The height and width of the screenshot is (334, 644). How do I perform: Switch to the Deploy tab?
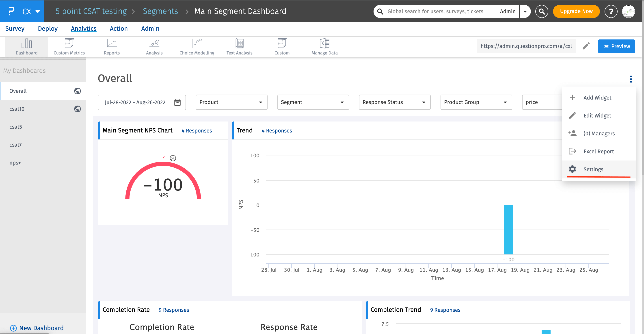[48, 28]
